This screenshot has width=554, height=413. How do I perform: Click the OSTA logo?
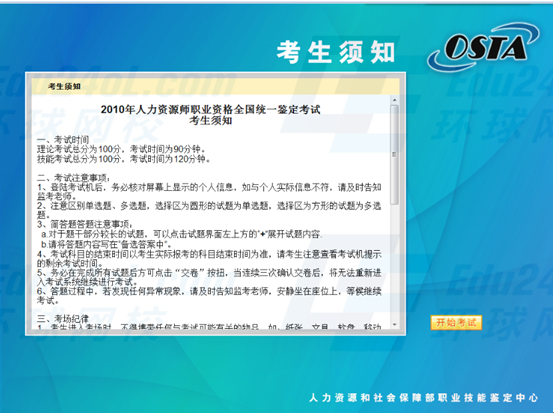tap(484, 47)
